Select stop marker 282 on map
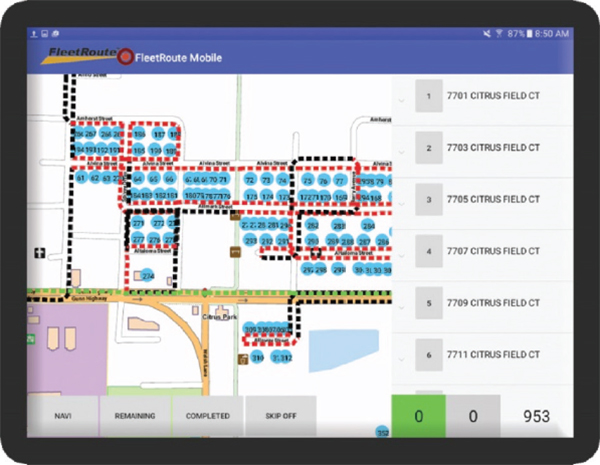The height and width of the screenshot is (465, 600). [312, 226]
